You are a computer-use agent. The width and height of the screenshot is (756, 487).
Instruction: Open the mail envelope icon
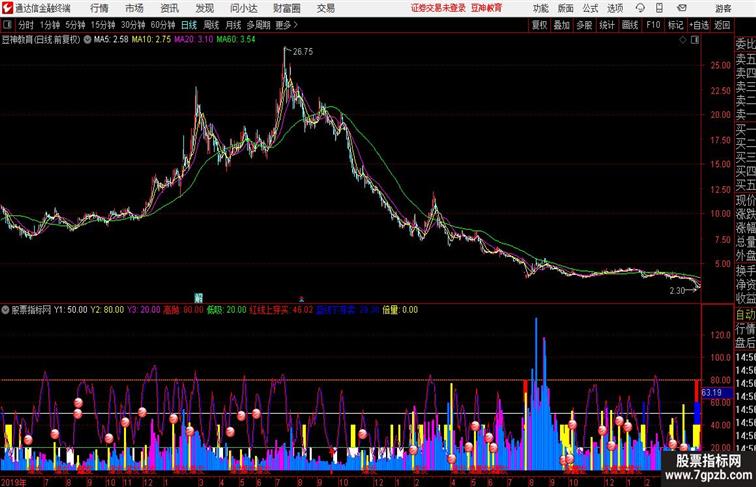pos(682,8)
